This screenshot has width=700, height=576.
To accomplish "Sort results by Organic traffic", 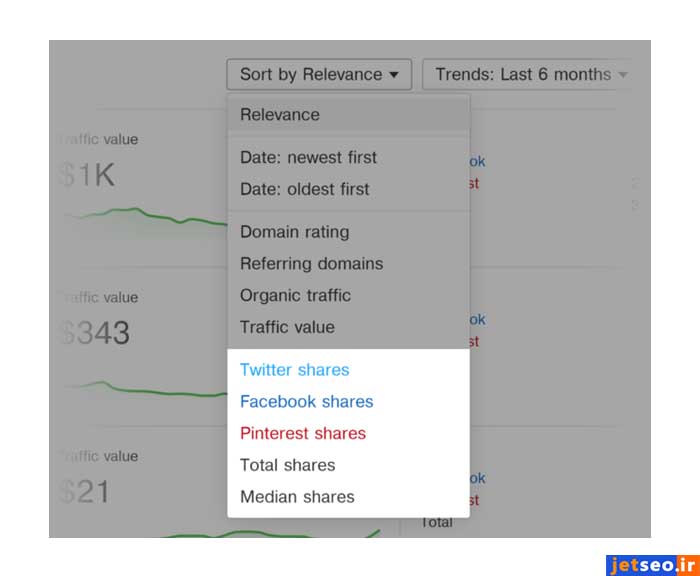I will click(295, 296).
